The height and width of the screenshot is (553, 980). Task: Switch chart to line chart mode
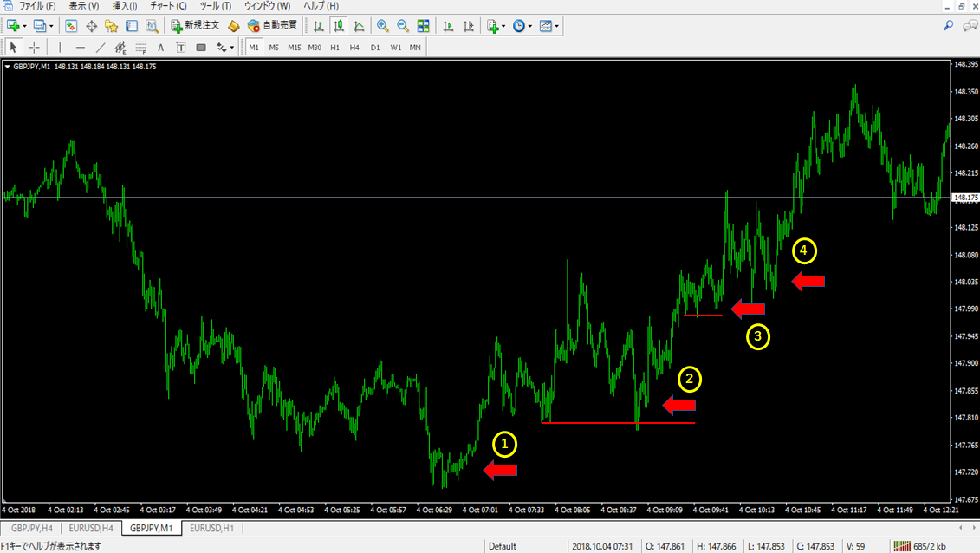359,26
